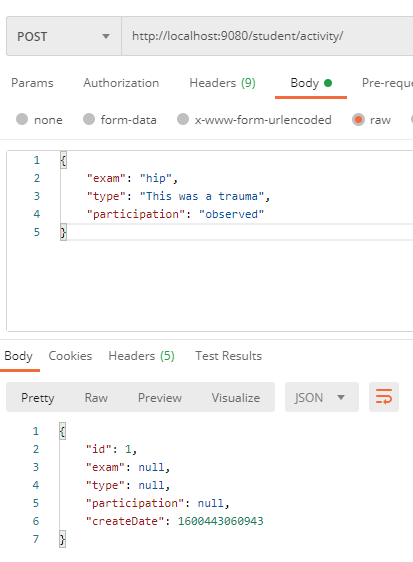
Task: Click response "exam" key on line 3
Action: tap(105, 467)
